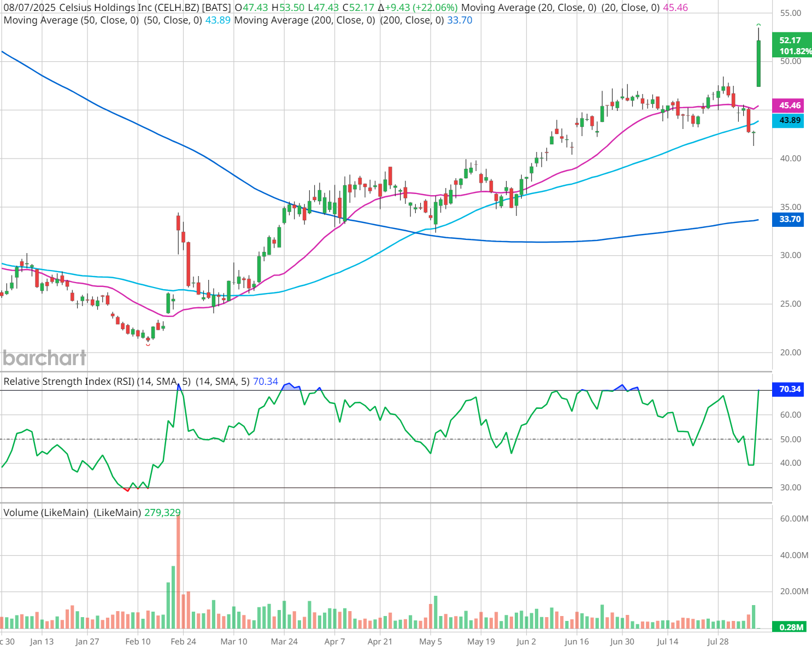Screen dimensions: 812x651
Task: Click the Apr 7 date label
Action: tap(334, 642)
